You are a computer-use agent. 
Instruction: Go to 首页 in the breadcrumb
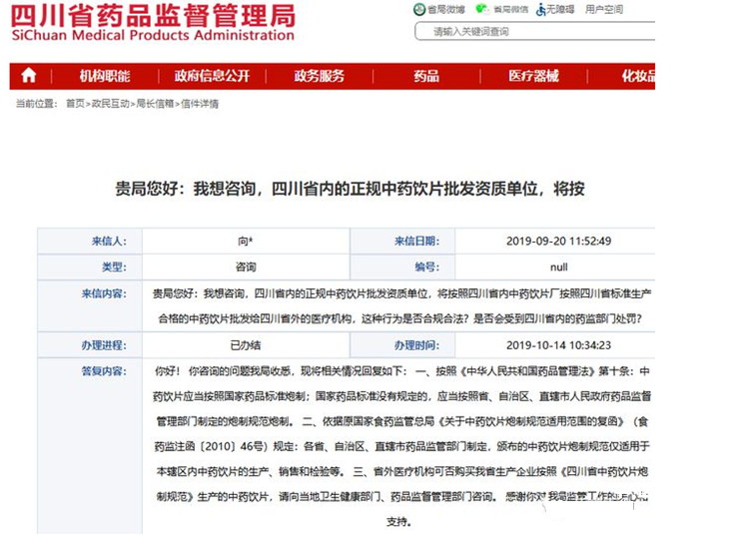[x=75, y=104]
